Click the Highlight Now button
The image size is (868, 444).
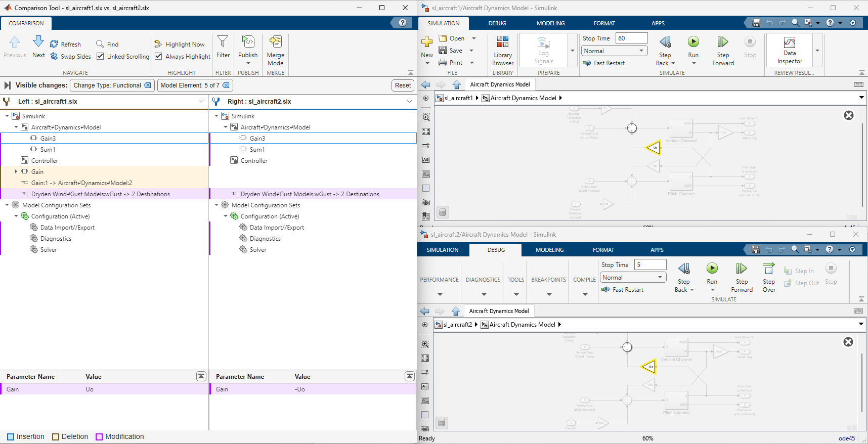(180, 45)
